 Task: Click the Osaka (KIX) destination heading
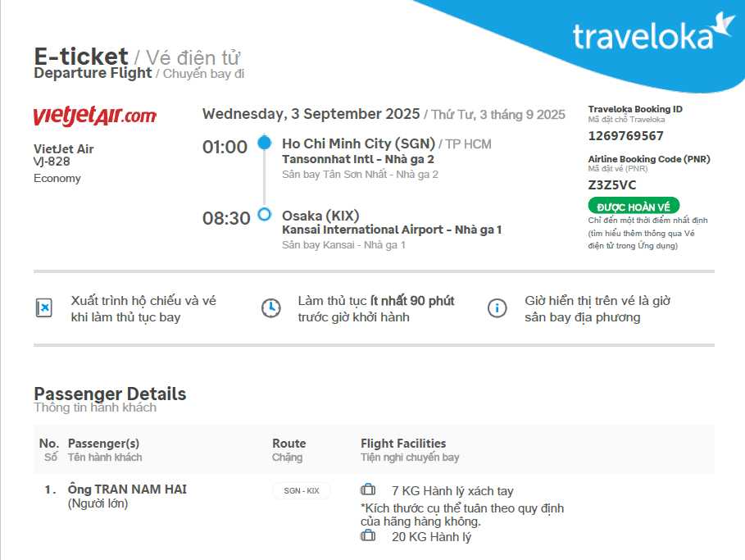320,216
